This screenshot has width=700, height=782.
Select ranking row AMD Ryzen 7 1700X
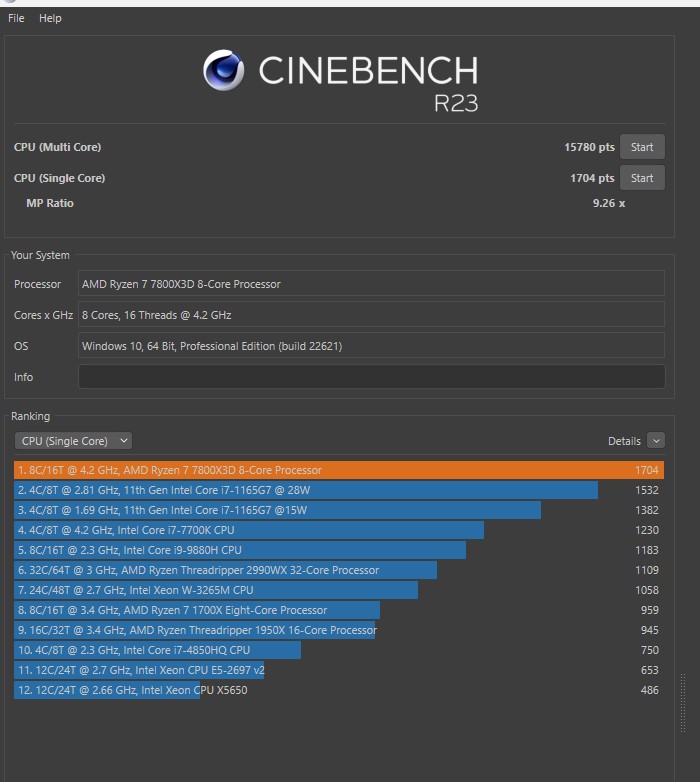(x=339, y=610)
